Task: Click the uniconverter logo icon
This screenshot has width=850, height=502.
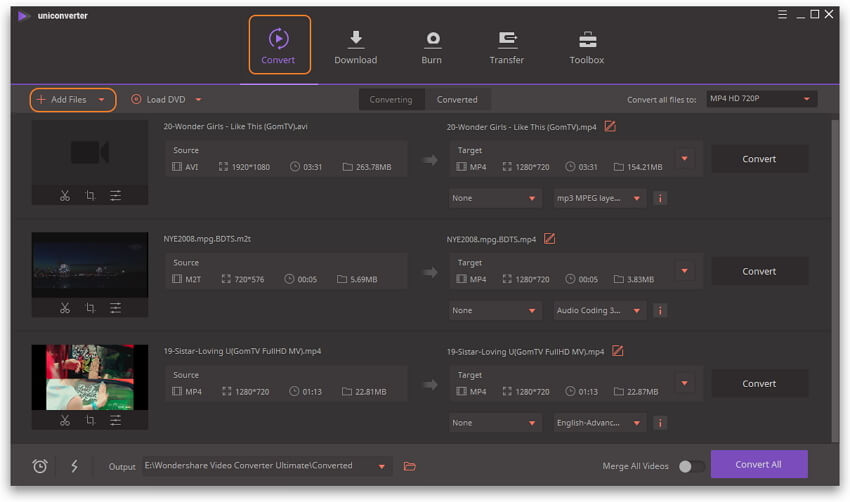Action: click(23, 16)
